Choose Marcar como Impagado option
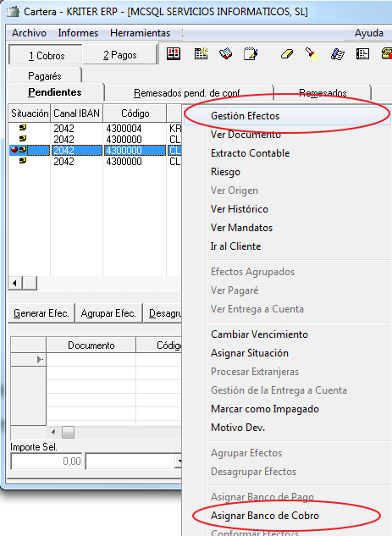Image resolution: width=392 pixels, height=536 pixels. (x=264, y=409)
